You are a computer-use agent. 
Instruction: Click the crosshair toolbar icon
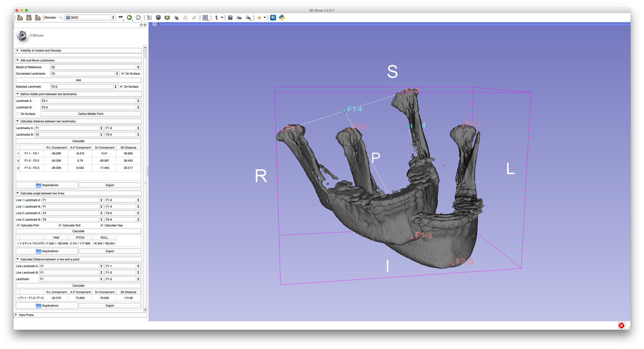pos(259,18)
